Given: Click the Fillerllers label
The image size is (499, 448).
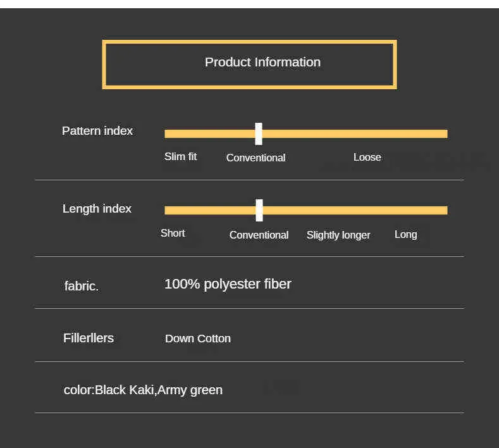Looking at the screenshot, I should [89, 338].
